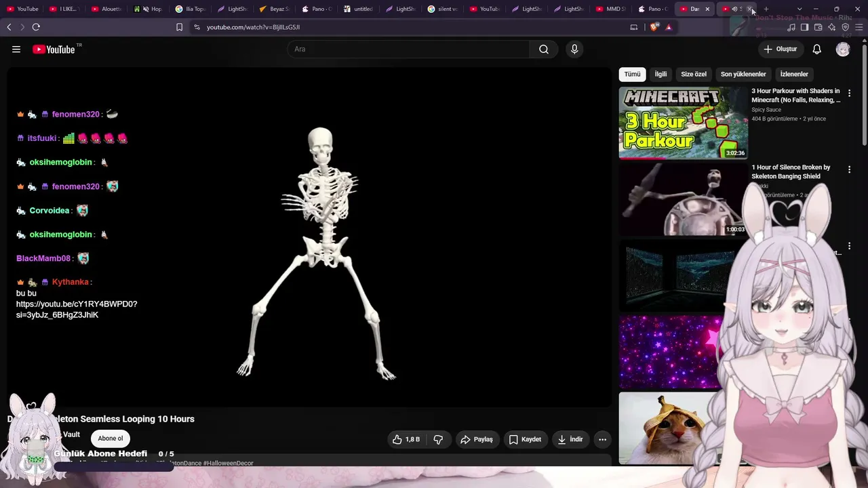Image resolution: width=868 pixels, height=488 pixels.
Task: Open more actions ellipsis under the video
Action: 602,439
